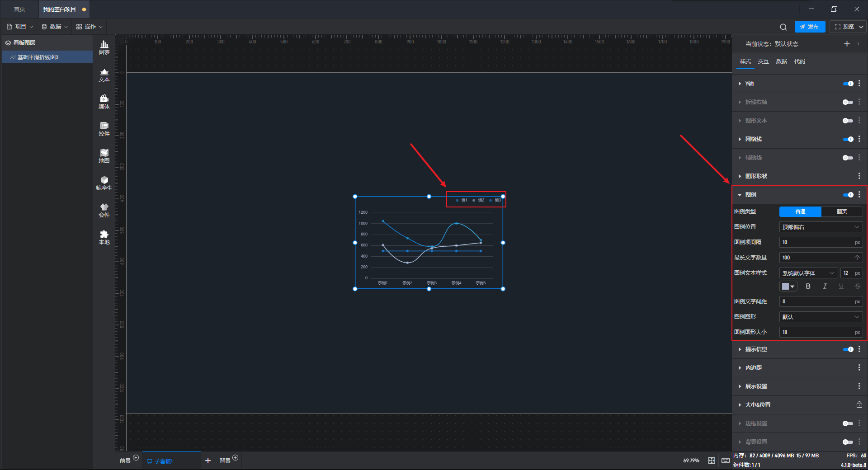This screenshot has width=868, height=470.
Task: Click the 图例项间隔 input field
Action: tap(821, 242)
